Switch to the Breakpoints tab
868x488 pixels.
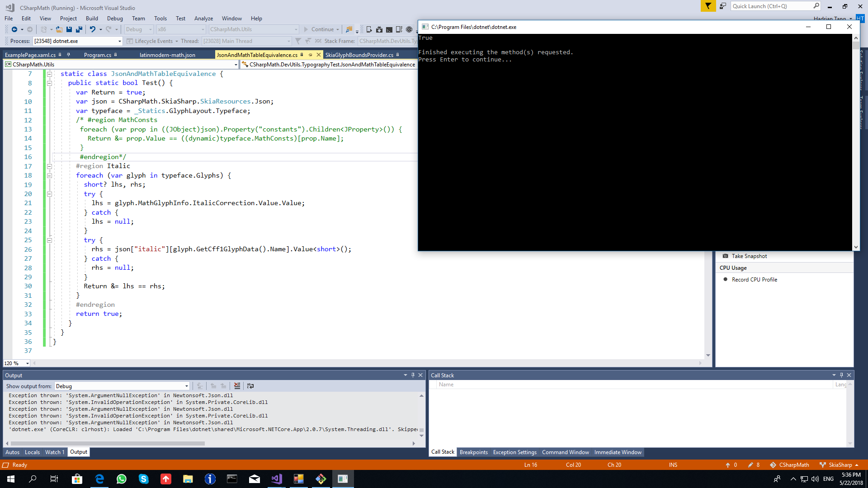coord(473,452)
